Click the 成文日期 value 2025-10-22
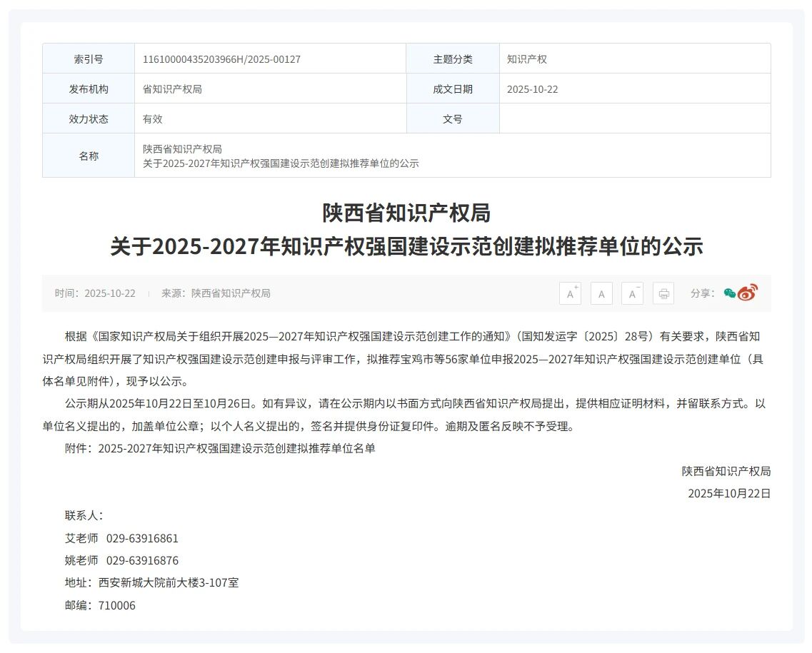 click(x=532, y=89)
